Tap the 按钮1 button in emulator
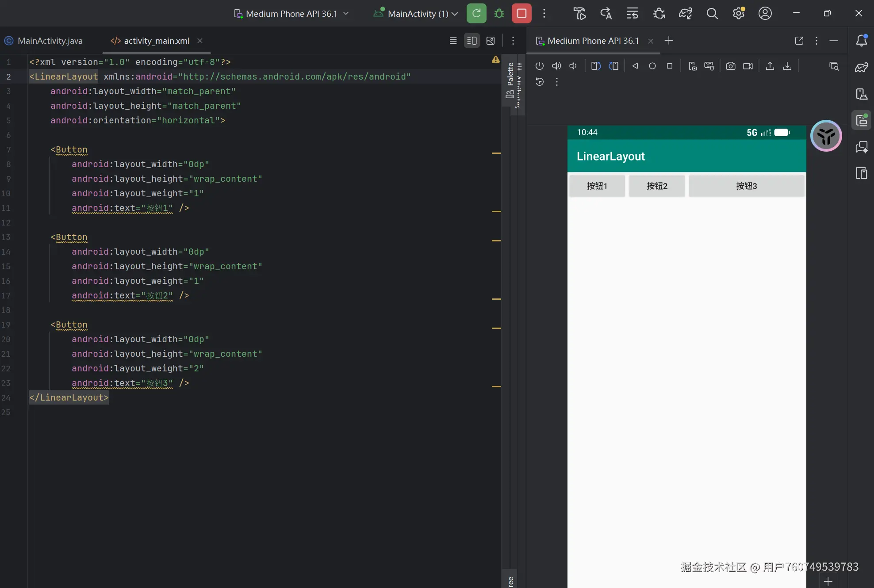The width and height of the screenshot is (874, 588). (597, 186)
